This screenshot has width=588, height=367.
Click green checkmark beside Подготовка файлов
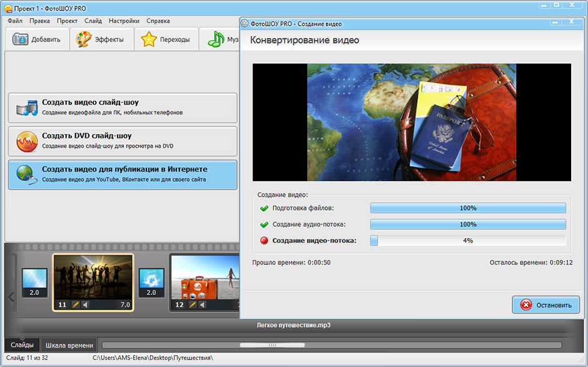coord(264,208)
